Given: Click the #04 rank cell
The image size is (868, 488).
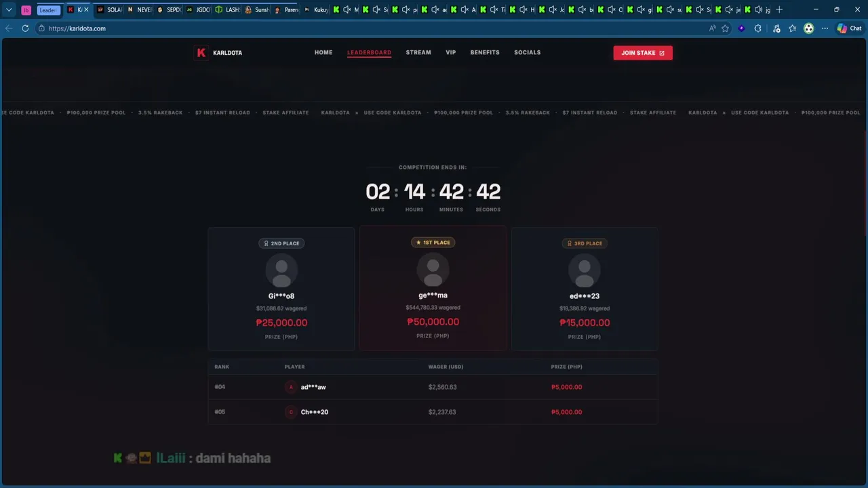Looking at the screenshot, I should click(220, 387).
